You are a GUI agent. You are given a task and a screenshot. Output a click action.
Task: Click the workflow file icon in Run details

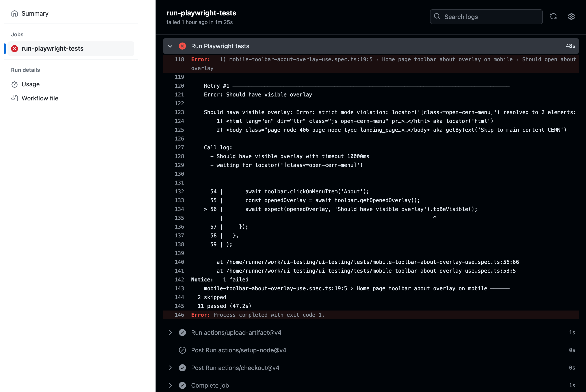(15, 98)
